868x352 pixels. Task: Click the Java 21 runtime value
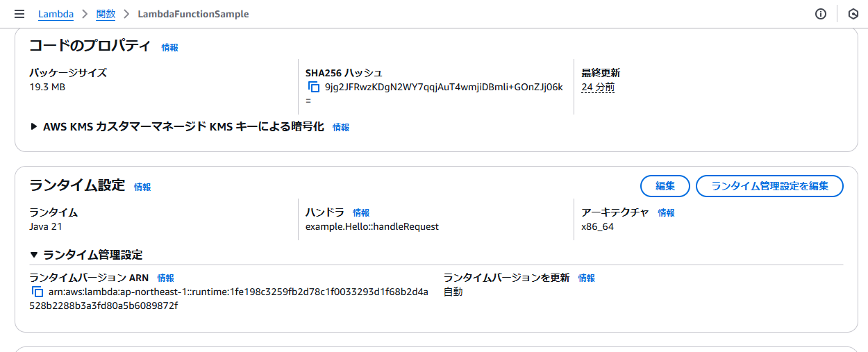click(46, 227)
